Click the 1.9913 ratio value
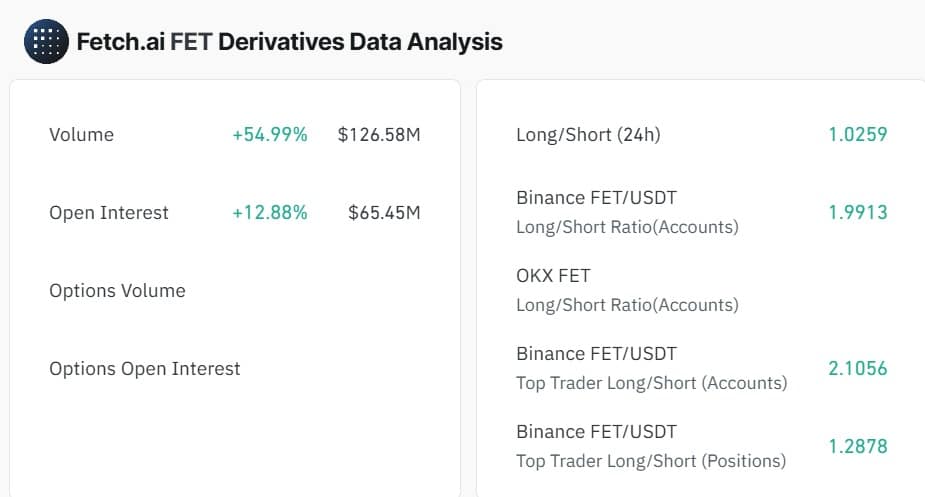This screenshot has height=497, width=925. 857,212
